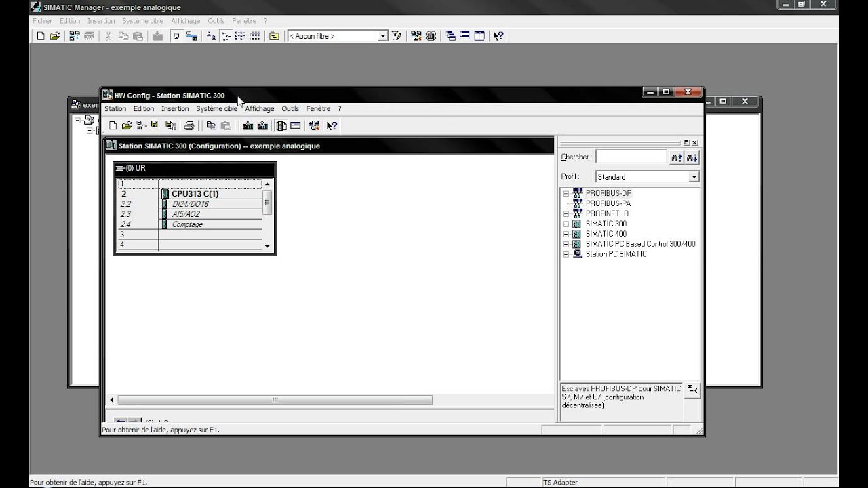
Task: Open Insertion menu in HW Config
Action: 175,108
